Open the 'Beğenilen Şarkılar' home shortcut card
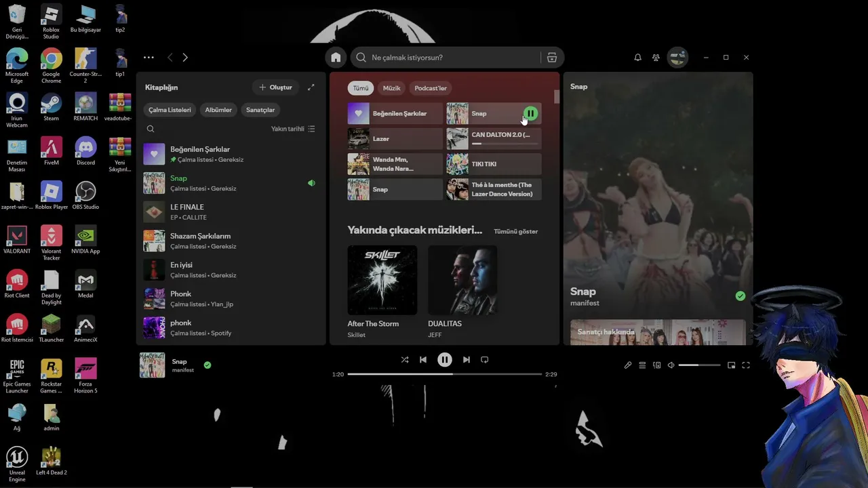Screen dimensions: 868x488 point(395,114)
